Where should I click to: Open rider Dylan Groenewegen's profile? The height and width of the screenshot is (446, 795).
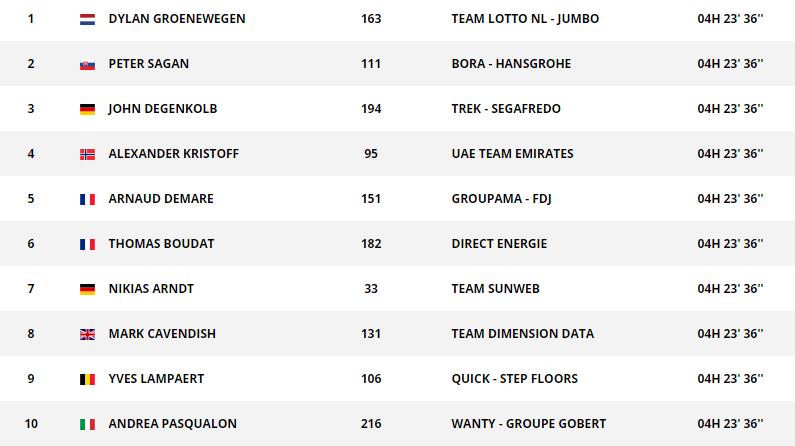176,19
